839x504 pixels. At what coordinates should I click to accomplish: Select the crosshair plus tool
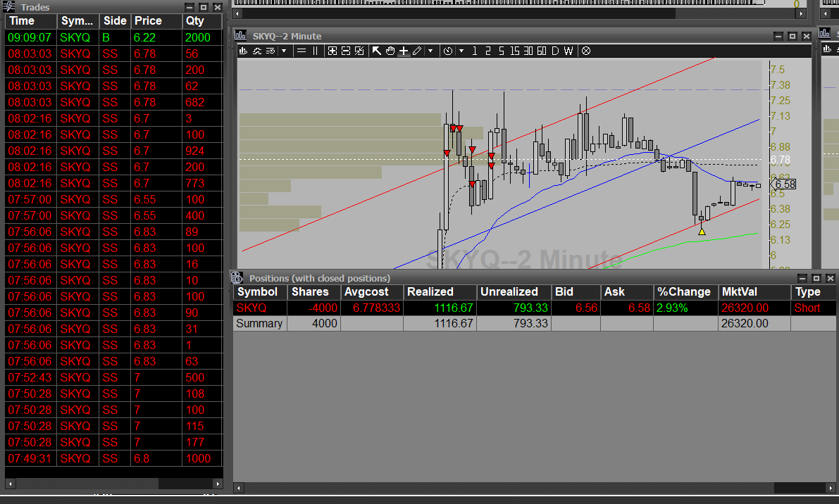point(404,51)
